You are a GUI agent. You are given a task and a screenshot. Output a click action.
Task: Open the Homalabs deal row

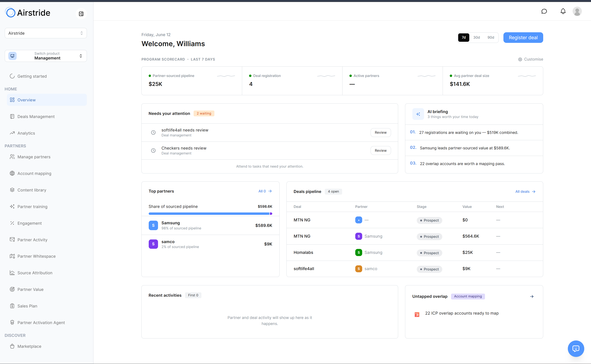coord(415,253)
